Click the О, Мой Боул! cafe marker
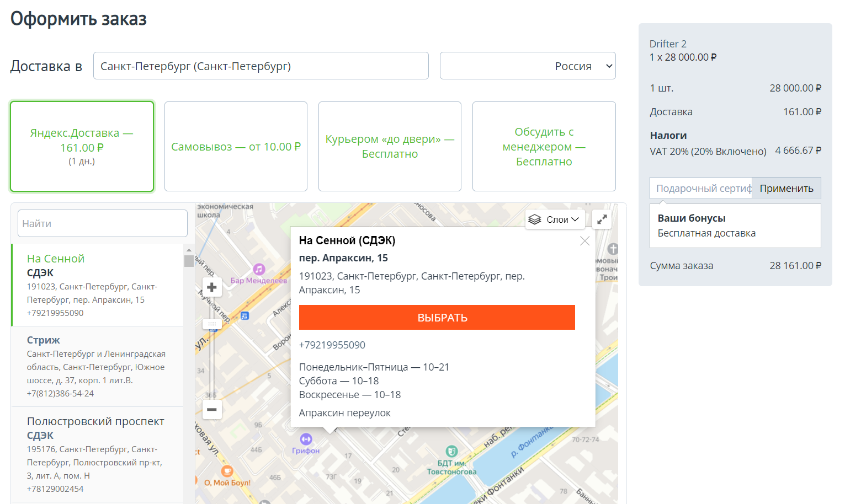 coord(227,471)
